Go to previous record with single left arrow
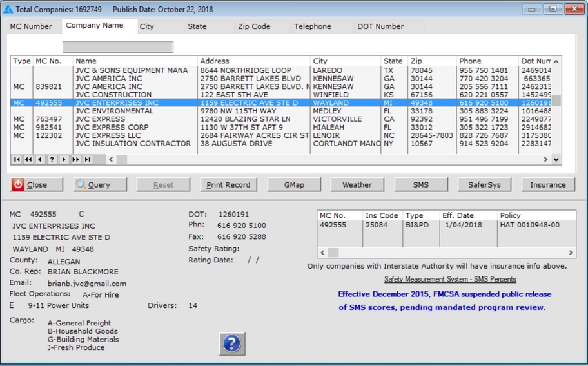Viewport: 588px width, 366px height. [40, 159]
